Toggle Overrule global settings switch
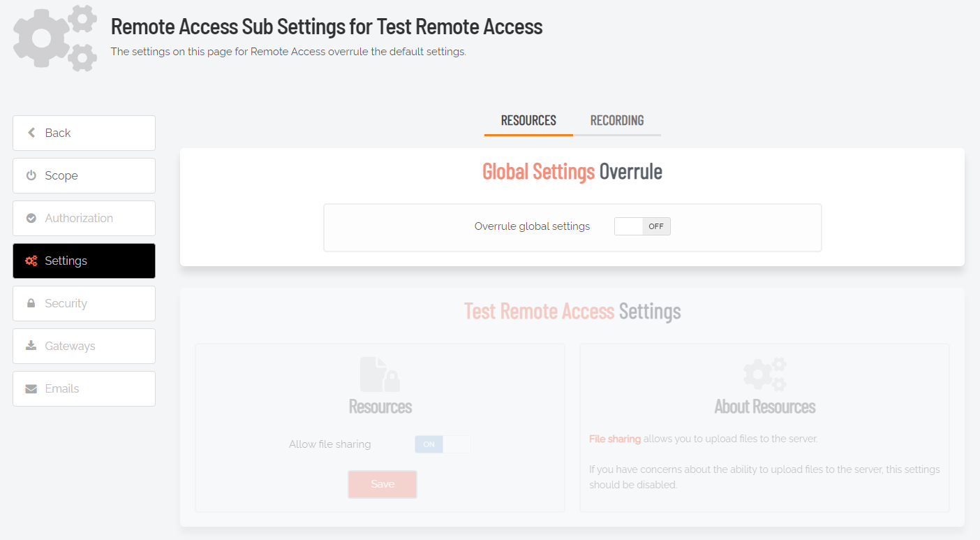Image resolution: width=980 pixels, height=540 pixels. (x=642, y=226)
